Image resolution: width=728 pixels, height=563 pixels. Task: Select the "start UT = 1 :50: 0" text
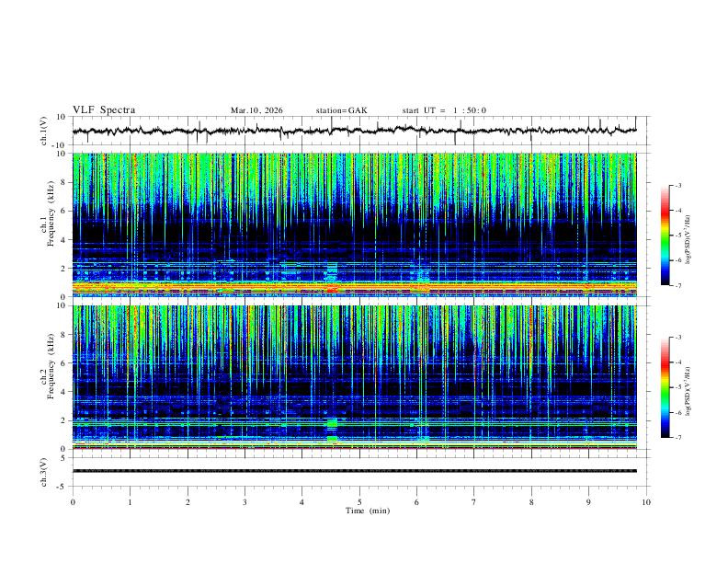(444, 110)
